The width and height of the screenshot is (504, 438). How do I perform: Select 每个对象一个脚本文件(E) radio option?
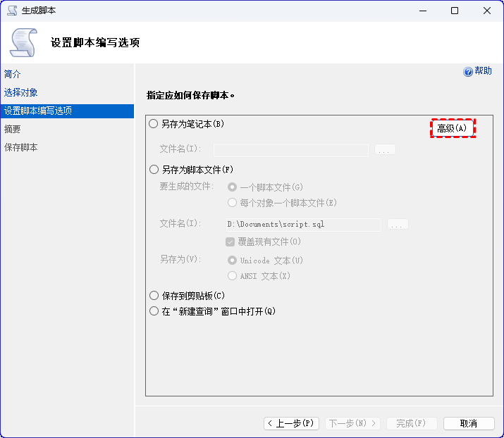[x=232, y=202]
